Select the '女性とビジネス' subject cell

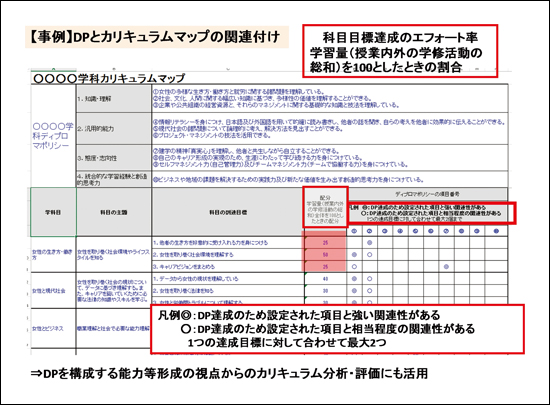(53, 329)
